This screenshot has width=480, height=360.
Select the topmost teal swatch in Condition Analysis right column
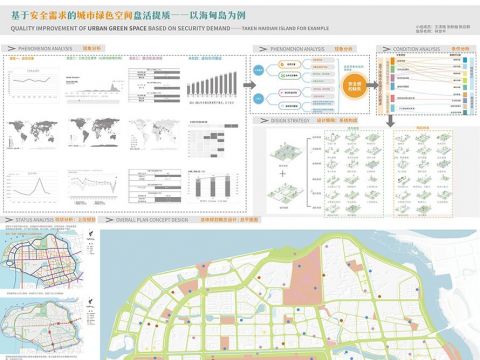point(465,60)
